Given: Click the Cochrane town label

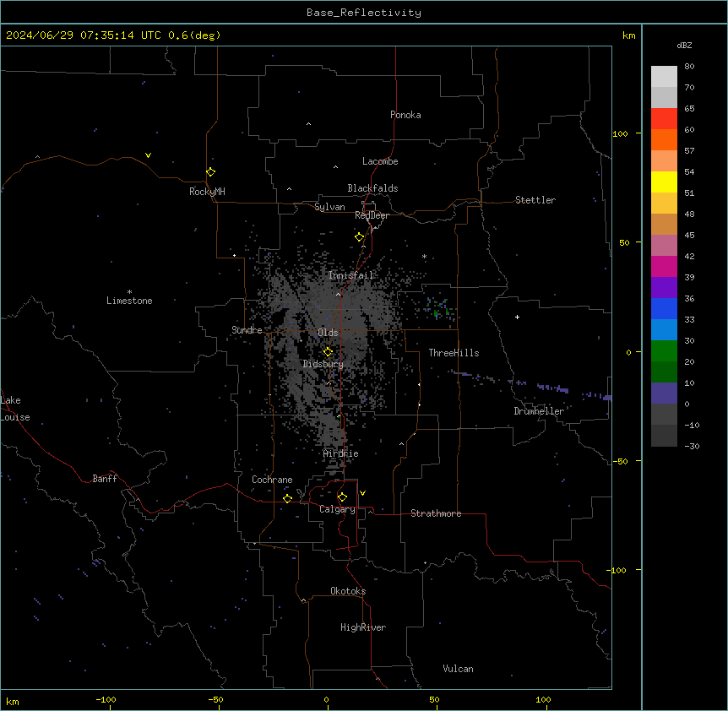Looking at the screenshot, I should tap(272, 480).
